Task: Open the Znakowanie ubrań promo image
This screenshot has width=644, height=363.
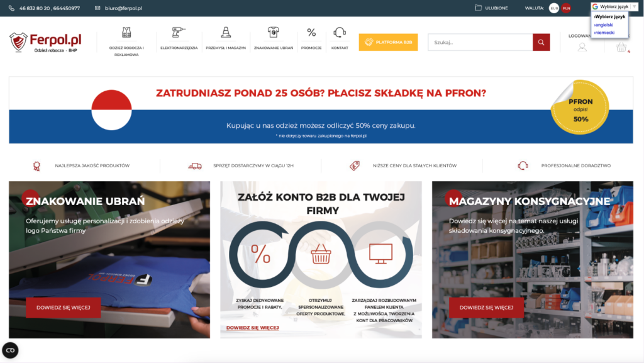Action: [x=109, y=260]
